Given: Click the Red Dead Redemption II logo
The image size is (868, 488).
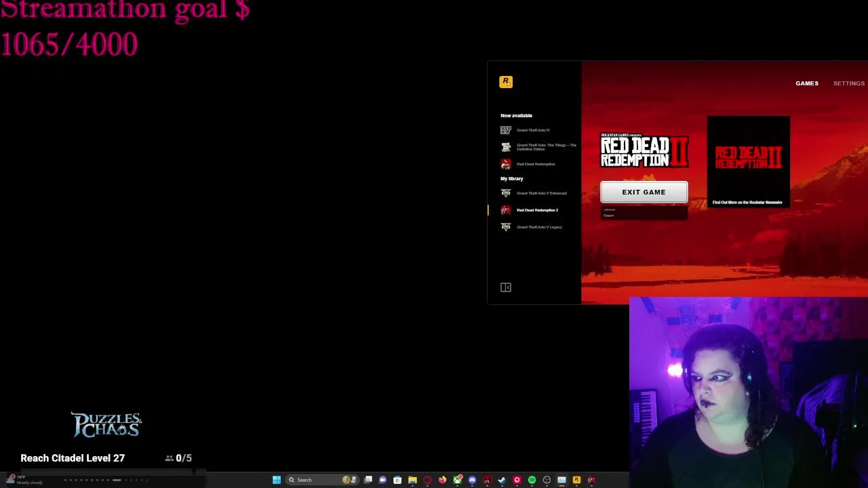Looking at the screenshot, I should click(x=644, y=150).
